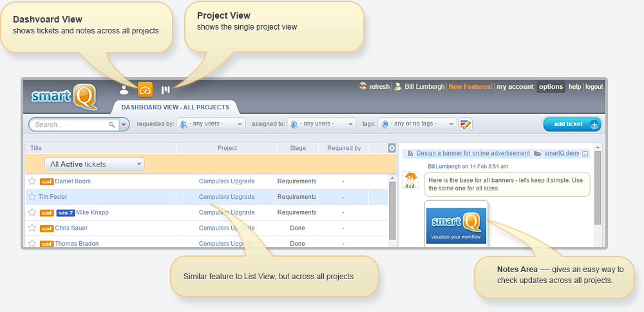Open the tag editor icon next to tags
Image resolution: width=644 pixels, height=312 pixels.
[466, 124]
